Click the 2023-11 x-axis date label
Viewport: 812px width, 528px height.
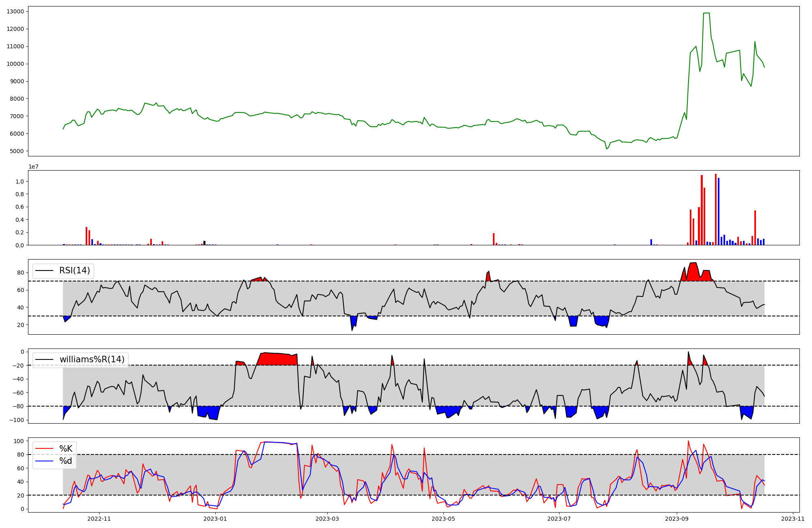coord(793,519)
